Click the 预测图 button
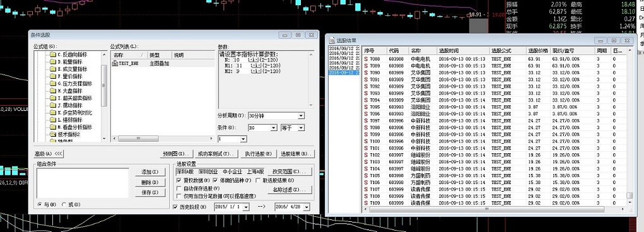This screenshot has width=644, height=232. click(x=176, y=154)
